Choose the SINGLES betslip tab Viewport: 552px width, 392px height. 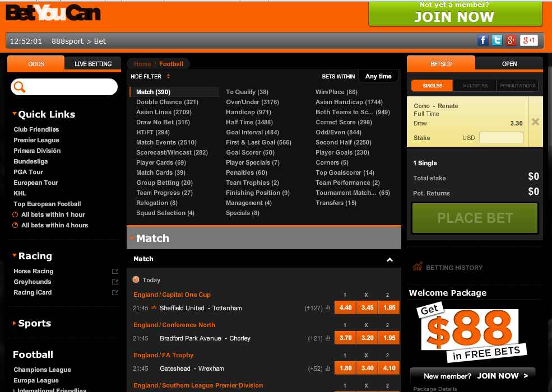coord(432,86)
